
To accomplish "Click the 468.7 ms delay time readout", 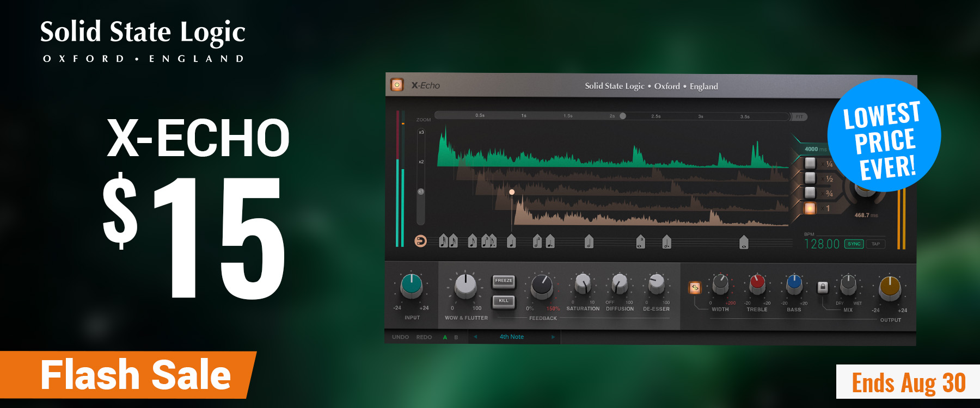I will (866, 215).
